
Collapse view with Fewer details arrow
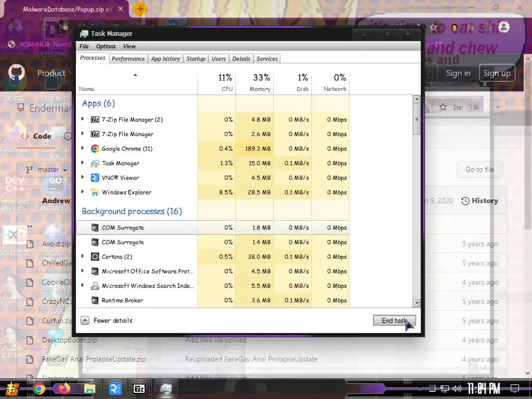pyautogui.click(x=85, y=320)
